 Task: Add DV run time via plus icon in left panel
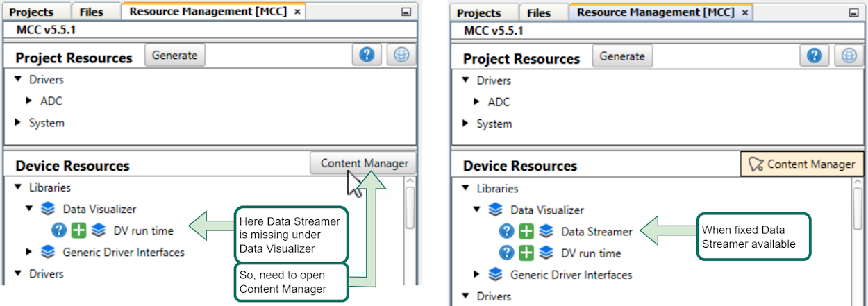(x=80, y=230)
